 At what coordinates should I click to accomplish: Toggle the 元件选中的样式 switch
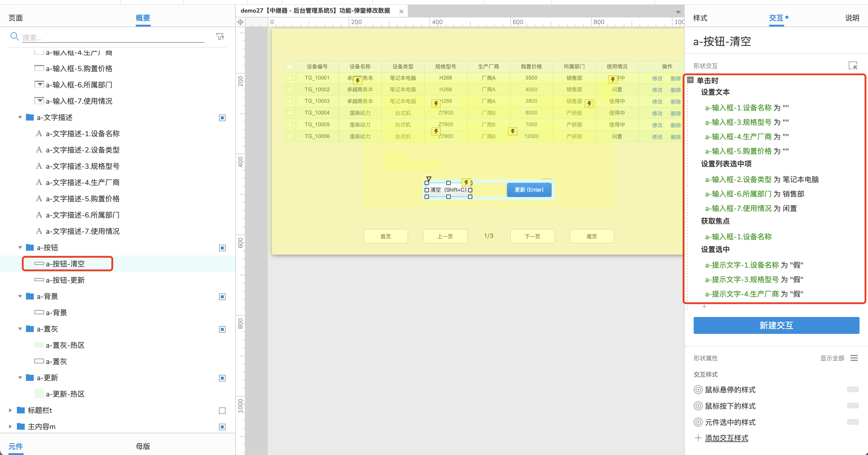pyautogui.click(x=853, y=422)
